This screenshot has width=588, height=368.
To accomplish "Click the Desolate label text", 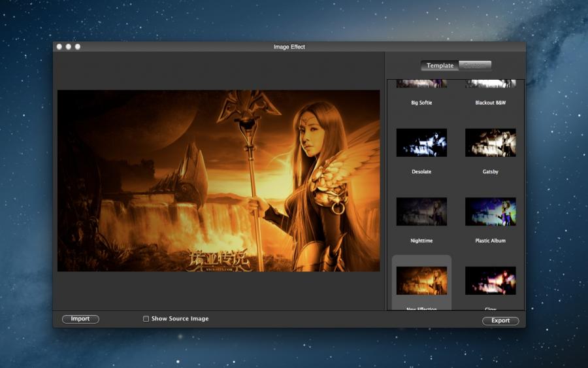I will (x=421, y=171).
